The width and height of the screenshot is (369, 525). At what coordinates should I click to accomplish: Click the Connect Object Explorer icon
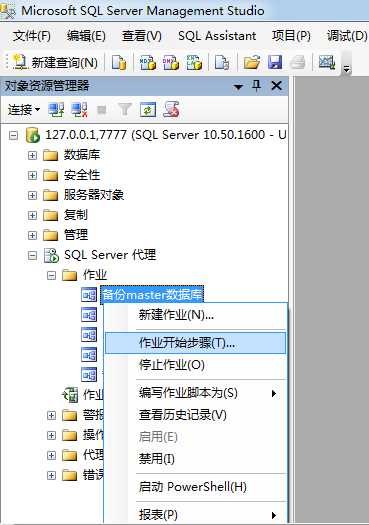56,109
